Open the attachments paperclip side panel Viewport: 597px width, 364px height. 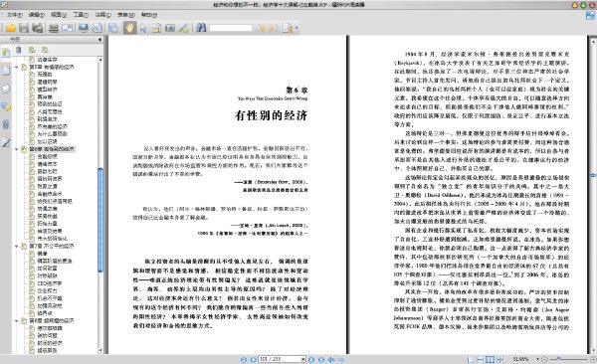[6, 124]
